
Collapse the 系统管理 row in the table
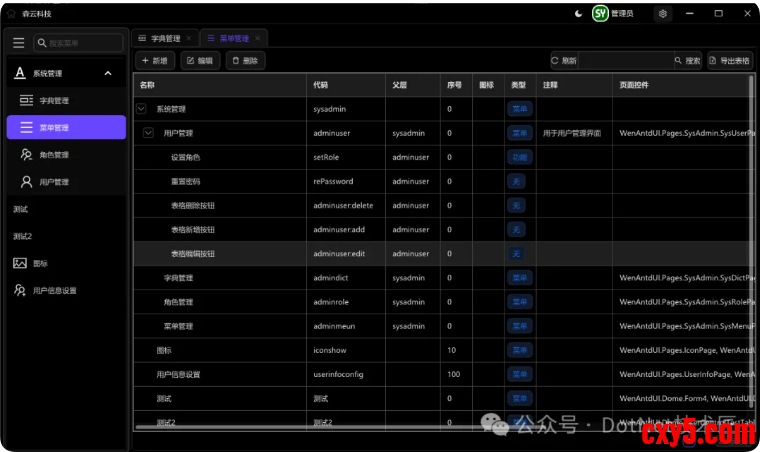tap(141, 109)
